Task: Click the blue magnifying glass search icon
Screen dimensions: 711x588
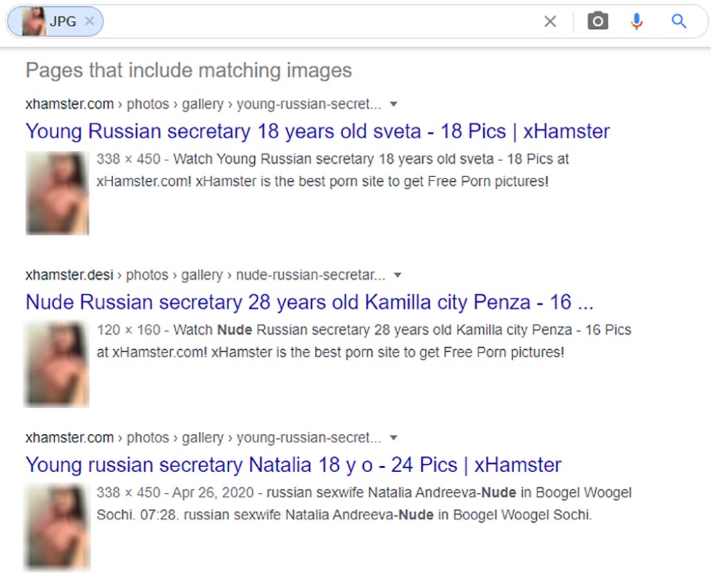Action: pyautogui.click(x=678, y=22)
